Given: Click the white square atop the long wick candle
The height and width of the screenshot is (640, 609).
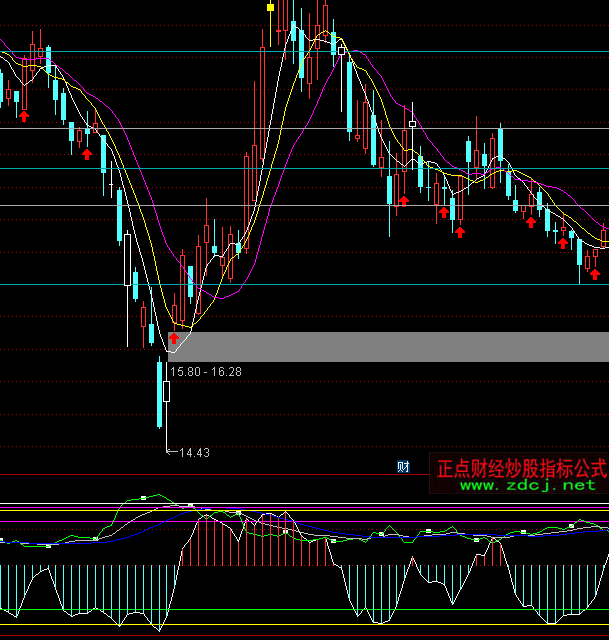Looking at the screenshot, I should click(x=411, y=124).
